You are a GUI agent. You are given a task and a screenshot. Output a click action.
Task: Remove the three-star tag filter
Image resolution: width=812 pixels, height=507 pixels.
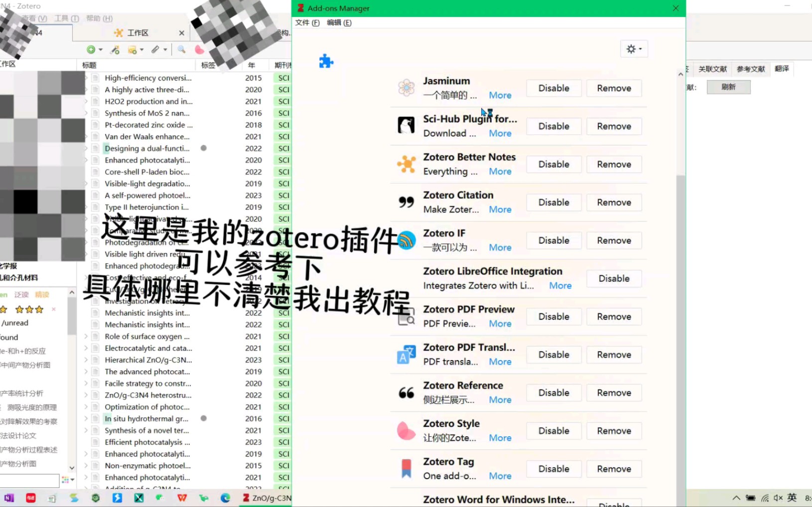[54, 309]
